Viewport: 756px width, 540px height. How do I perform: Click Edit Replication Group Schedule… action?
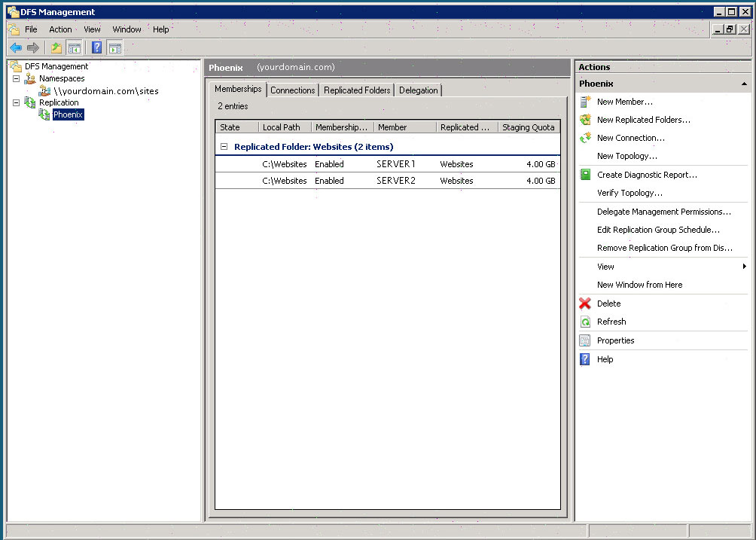coord(658,230)
